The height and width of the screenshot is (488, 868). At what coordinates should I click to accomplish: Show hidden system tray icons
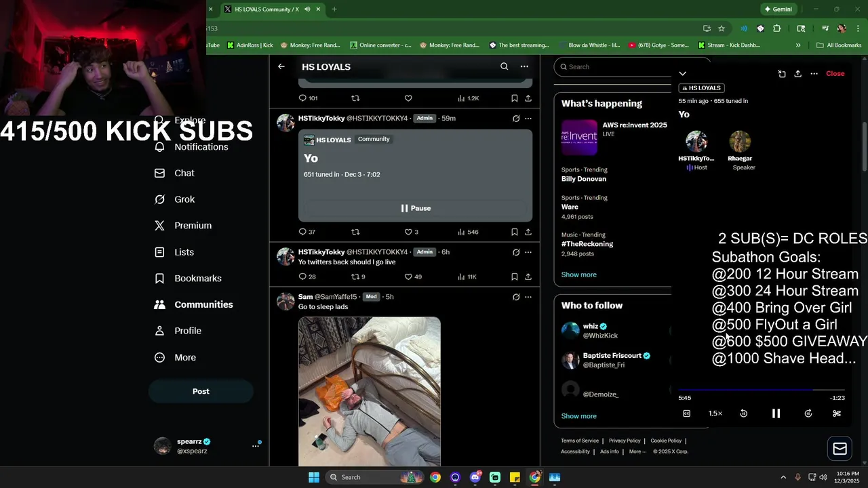coord(783,477)
